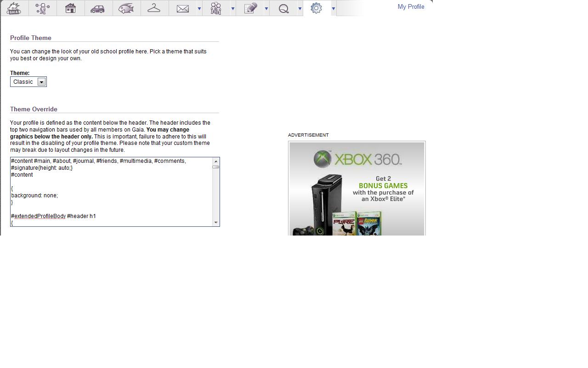Click the line "#extendedProfileBody #header h1"

(x=53, y=216)
